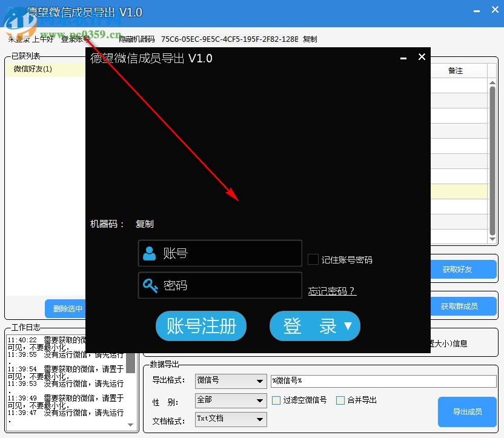504x438 pixels.
Task: Click the key icon in the 密码 field
Action: click(150, 285)
